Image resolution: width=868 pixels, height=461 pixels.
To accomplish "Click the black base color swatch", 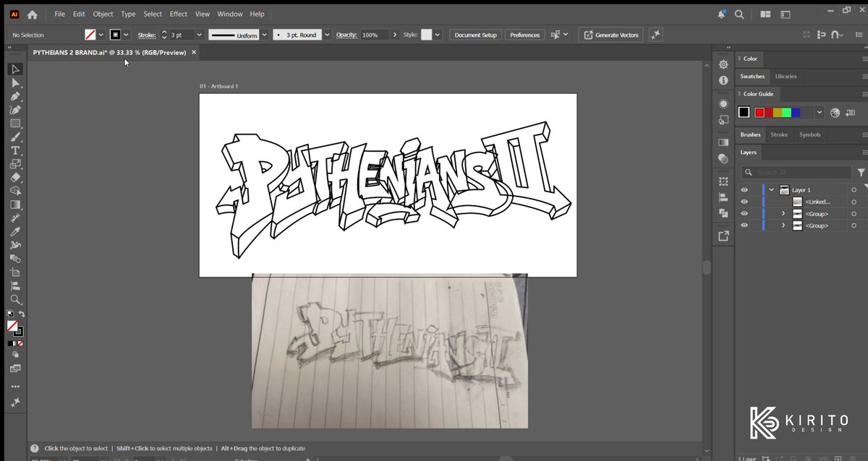I will [x=744, y=112].
